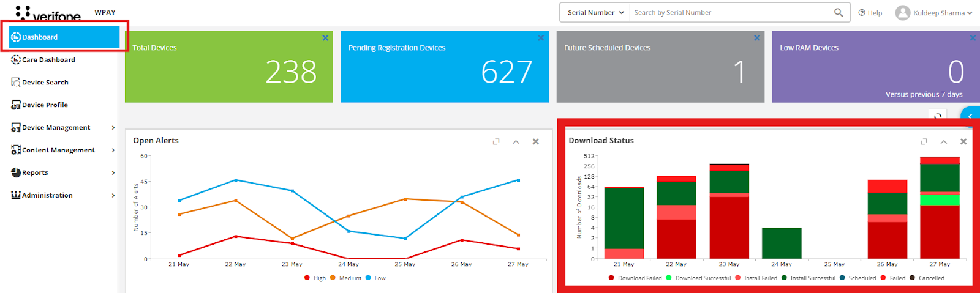
Task: Click the Total Devices tile
Action: tap(229, 67)
